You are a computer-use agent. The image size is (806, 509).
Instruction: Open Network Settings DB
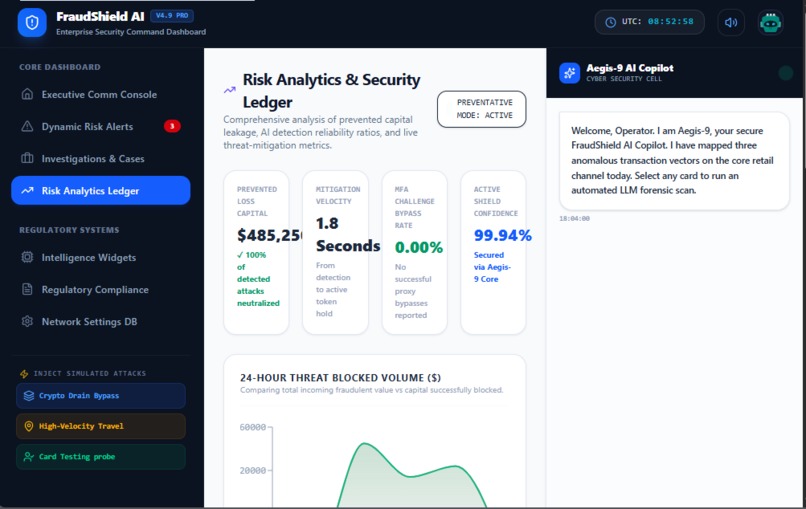click(101, 322)
